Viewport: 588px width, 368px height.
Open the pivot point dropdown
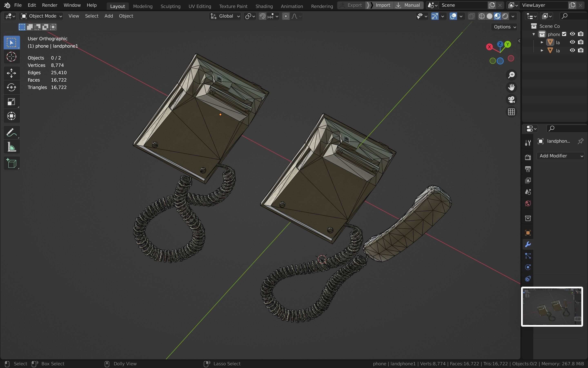(x=250, y=16)
